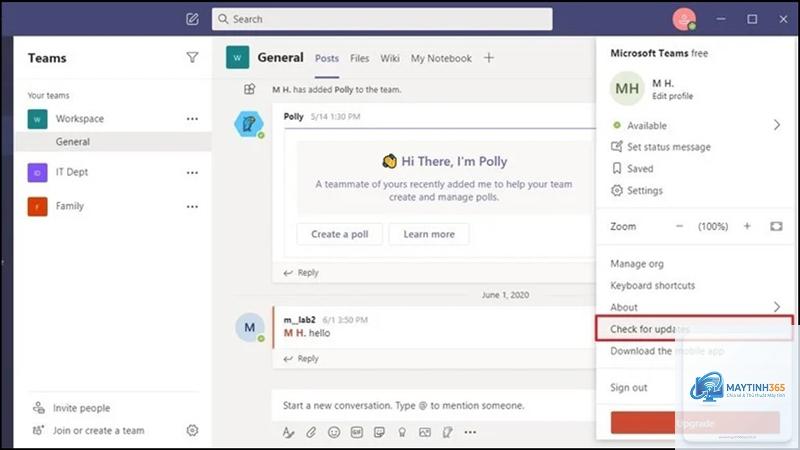The width and height of the screenshot is (800, 450).
Task: Switch to the Wiki tab
Action: (x=390, y=59)
